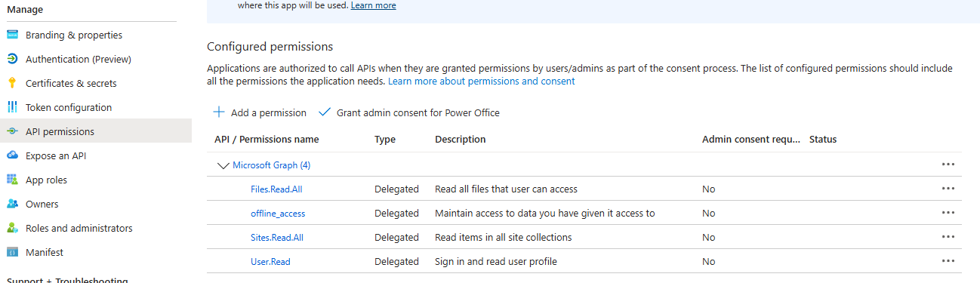This screenshot has width=980, height=283.
Task: Open Learn more link in top banner
Action: coord(372,5)
